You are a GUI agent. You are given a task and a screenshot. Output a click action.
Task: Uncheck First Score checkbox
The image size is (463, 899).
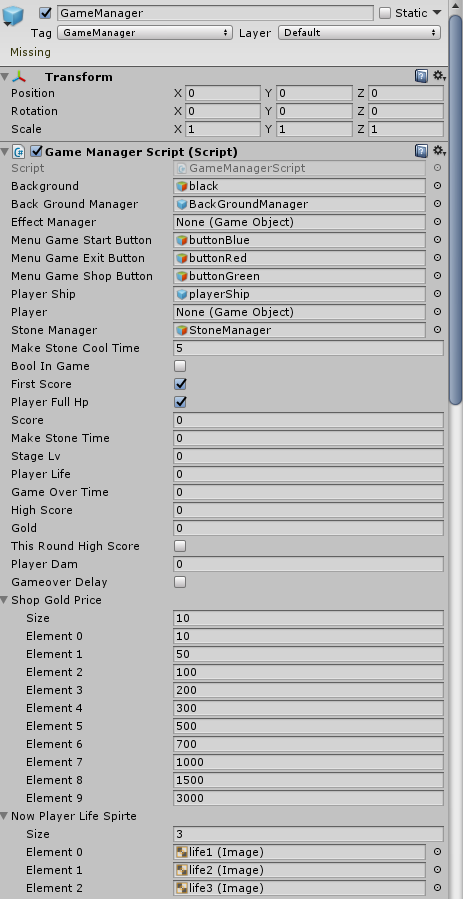click(x=180, y=384)
